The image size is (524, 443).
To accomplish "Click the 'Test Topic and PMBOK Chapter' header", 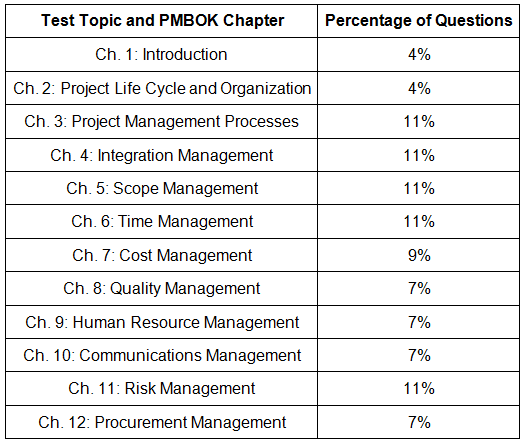I will click(x=162, y=20).
